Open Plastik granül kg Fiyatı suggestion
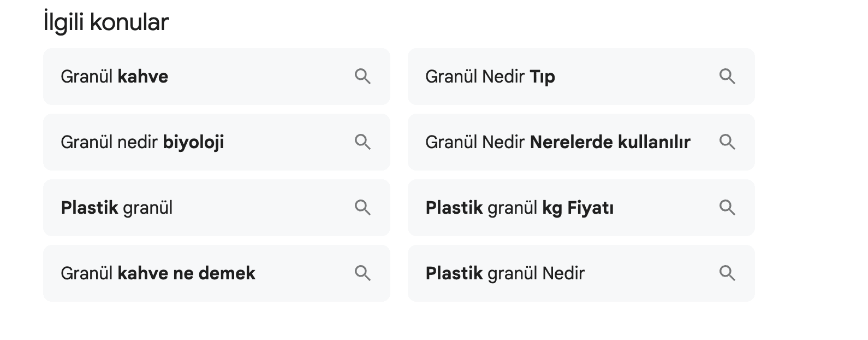The height and width of the screenshot is (340, 868). pyautogui.click(x=519, y=208)
